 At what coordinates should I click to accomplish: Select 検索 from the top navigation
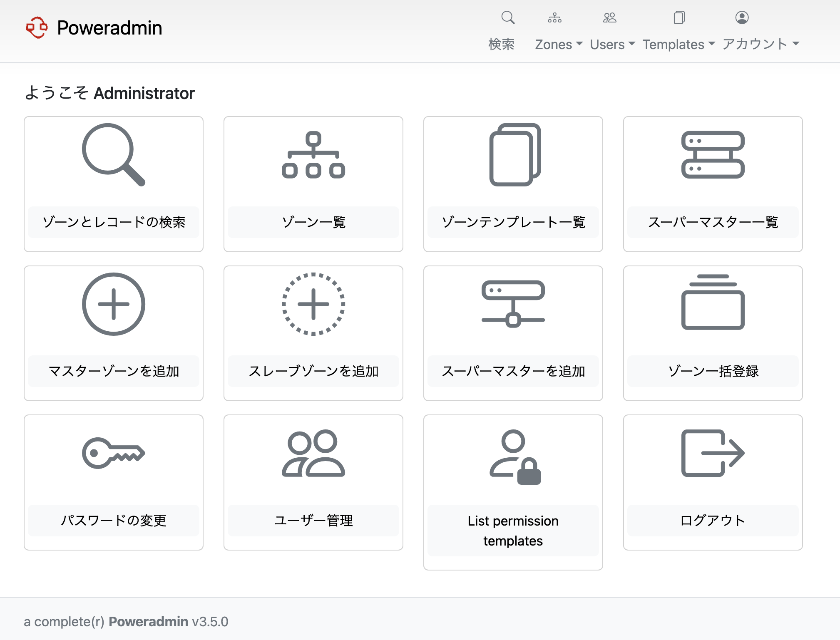click(x=501, y=44)
